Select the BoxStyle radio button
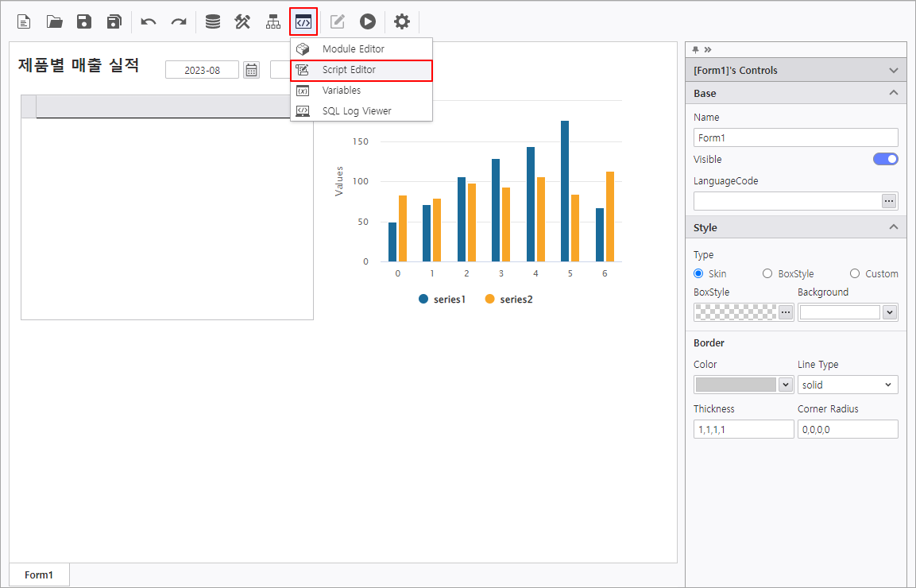 (x=767, y=273)
